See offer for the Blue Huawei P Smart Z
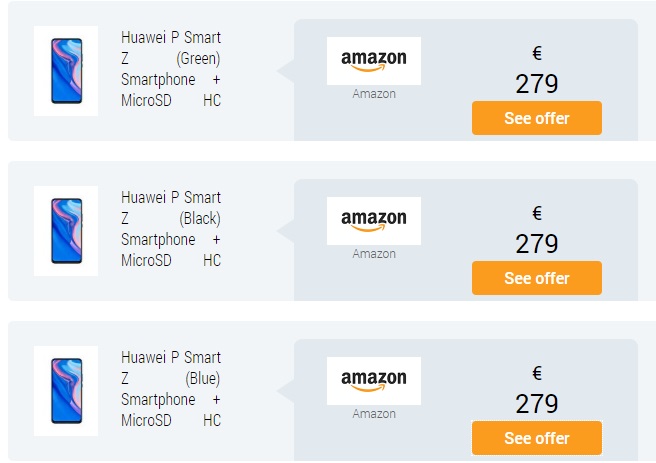 (x=537, y=438)
